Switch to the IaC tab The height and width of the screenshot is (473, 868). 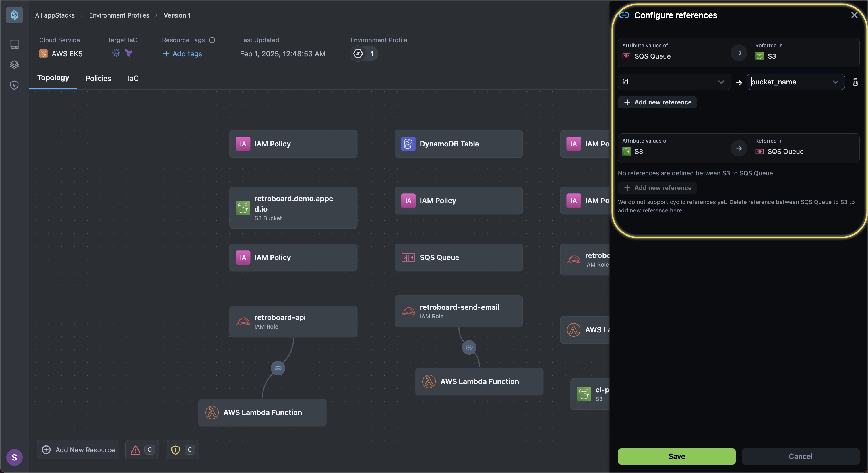[133, 78]
